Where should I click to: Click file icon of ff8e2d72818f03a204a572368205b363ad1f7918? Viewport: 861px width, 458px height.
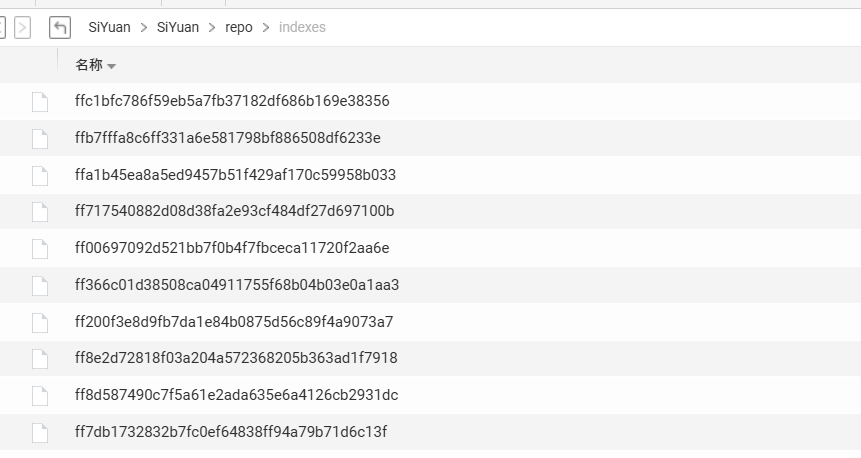click(40, 358)
